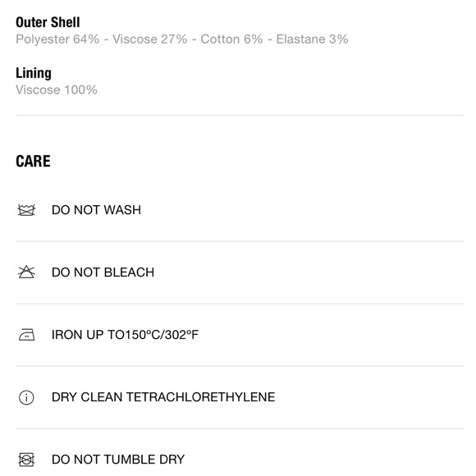Select the DO NOT BLEACH label
Screen dimensions: 476x476
click(x=103, y=272)
